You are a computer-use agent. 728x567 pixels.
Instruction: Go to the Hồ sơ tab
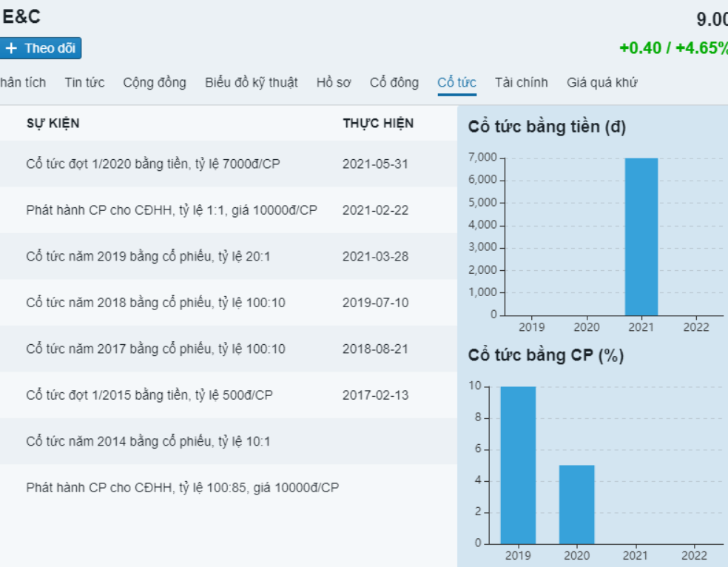(x=334, y=82)
